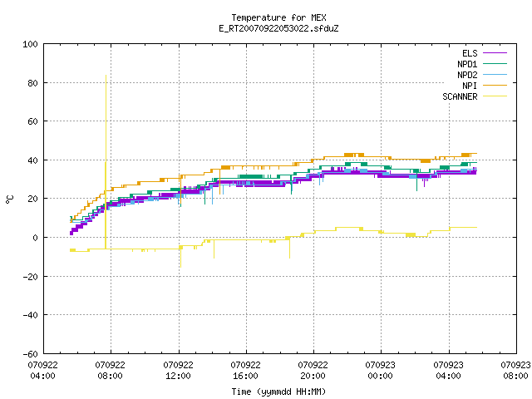Click the x-axis label 070923 08:00
This screenshot has height=399, width=532.
point(515,371)
